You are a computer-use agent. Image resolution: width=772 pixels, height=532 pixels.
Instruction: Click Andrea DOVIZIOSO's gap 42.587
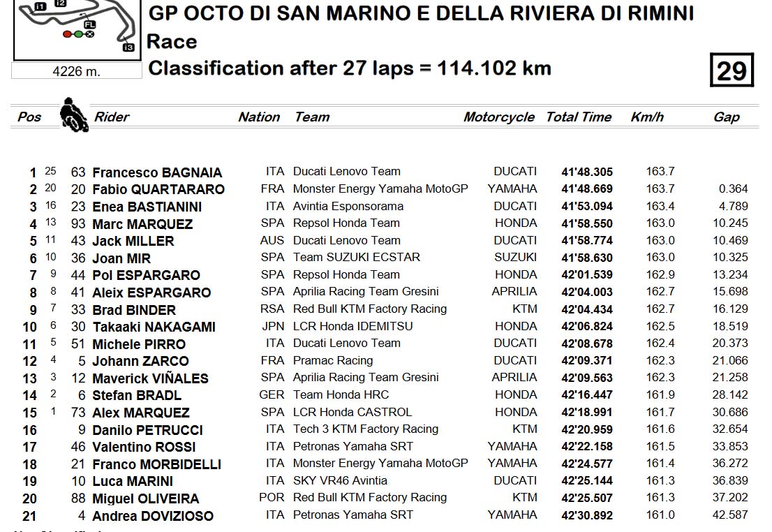tap(730, 515)
